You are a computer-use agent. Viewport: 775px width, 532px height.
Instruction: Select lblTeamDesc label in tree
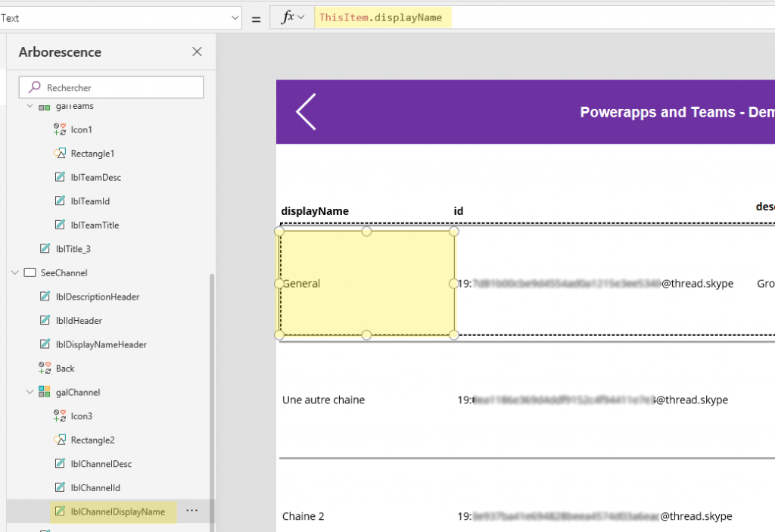click(x=96, y=177)
